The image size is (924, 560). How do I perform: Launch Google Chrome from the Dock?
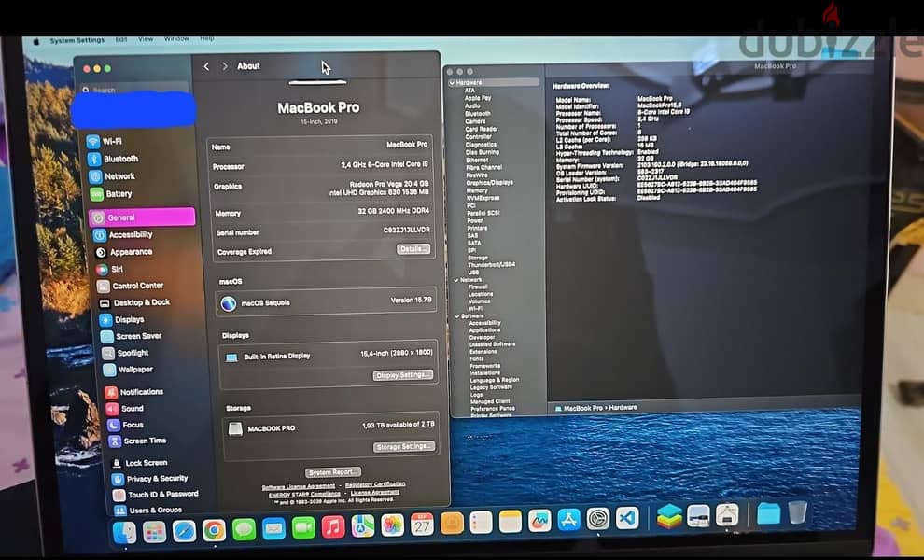point(214,530)
